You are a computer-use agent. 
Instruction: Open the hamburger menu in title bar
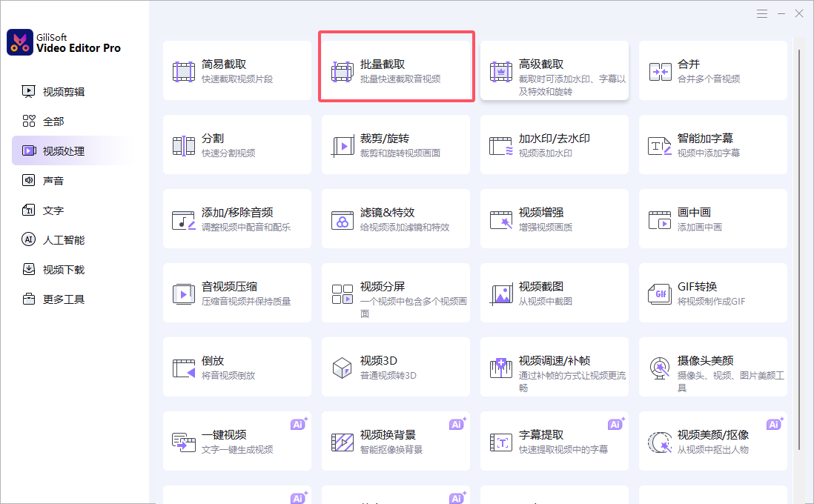click(x=762, y=14)
